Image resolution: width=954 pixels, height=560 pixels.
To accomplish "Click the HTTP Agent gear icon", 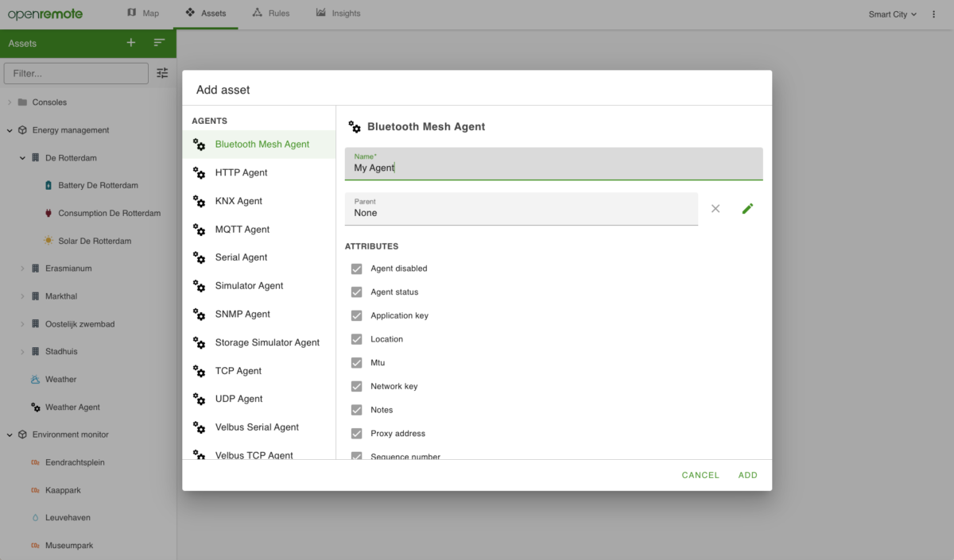I will [200, 172].
